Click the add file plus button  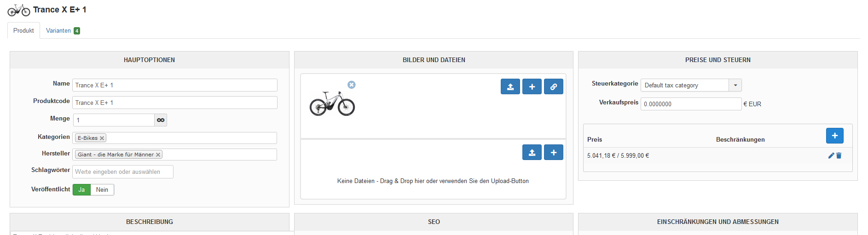pyautogui.click(x=553, y=152)
